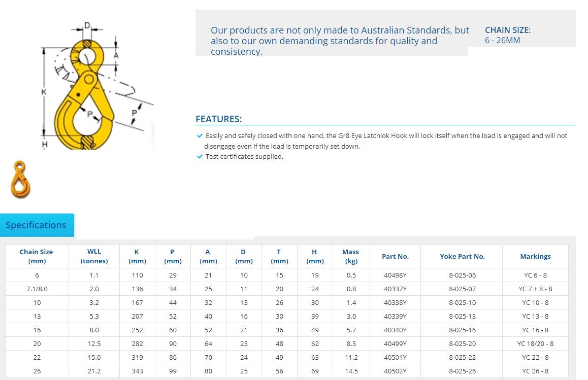The image size is (588, 380).
Task: Click the 'H (mm)' column header
Action: tap(315, 256)
